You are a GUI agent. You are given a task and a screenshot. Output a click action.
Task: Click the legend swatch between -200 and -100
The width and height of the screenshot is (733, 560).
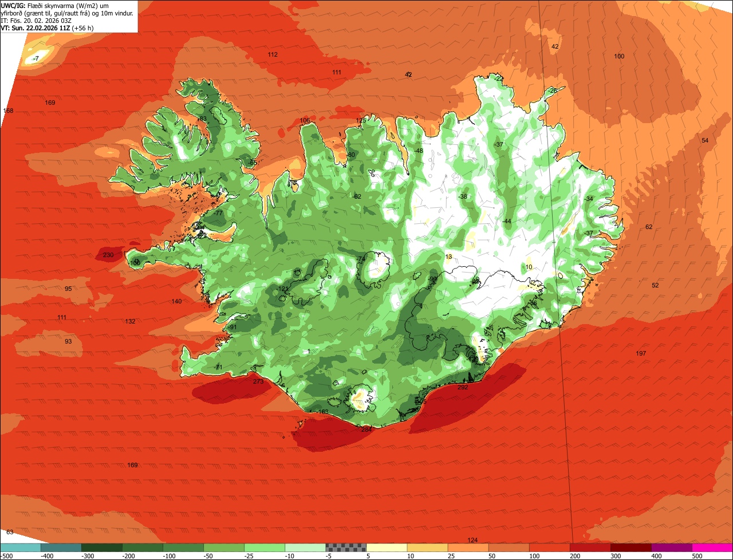coord(142,547)
